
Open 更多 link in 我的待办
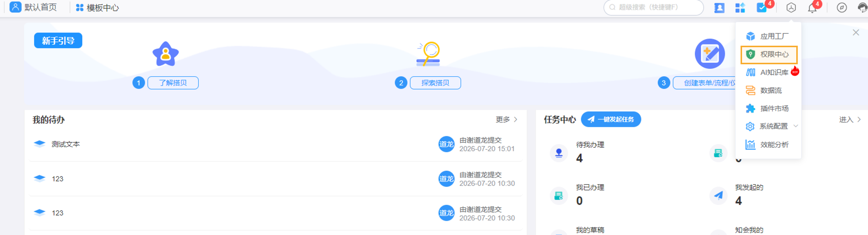click(506, 120)
